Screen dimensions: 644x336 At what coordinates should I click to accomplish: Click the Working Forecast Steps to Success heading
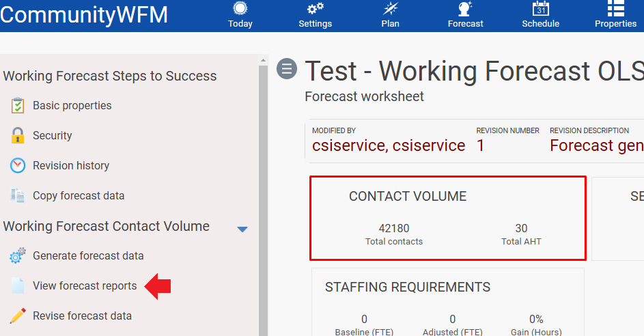point(110,76)
